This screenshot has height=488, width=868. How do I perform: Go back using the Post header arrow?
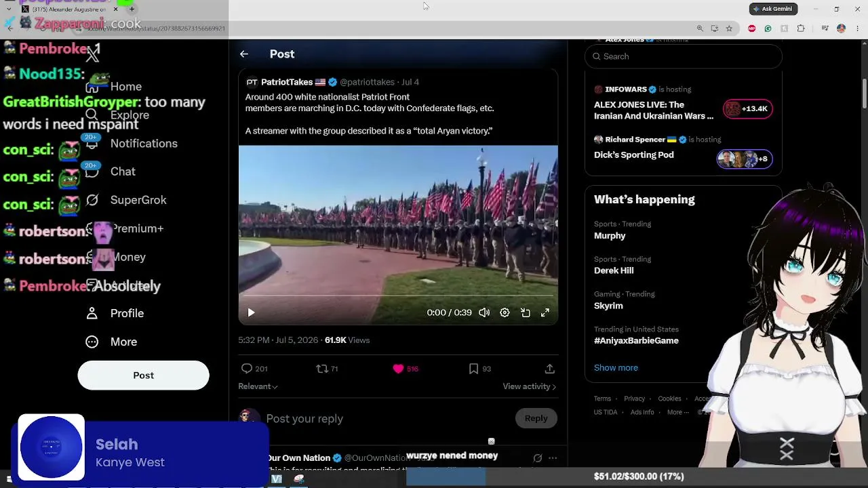click(x=244, y=54)
